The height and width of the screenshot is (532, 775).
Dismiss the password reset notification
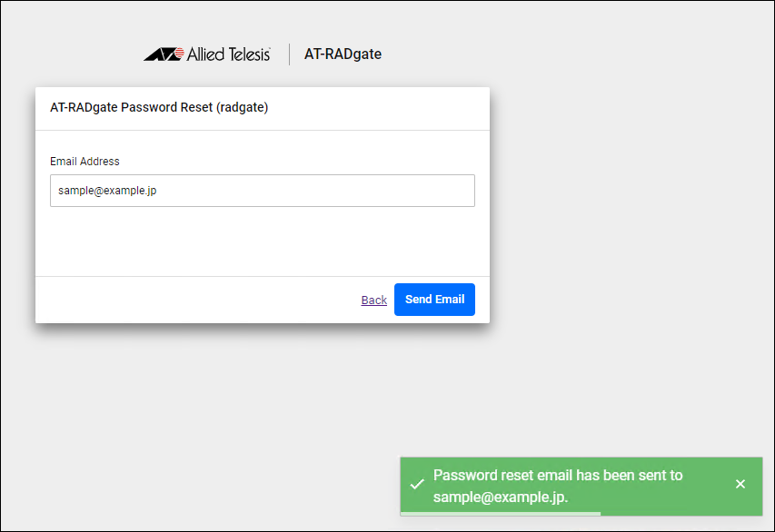740,484
